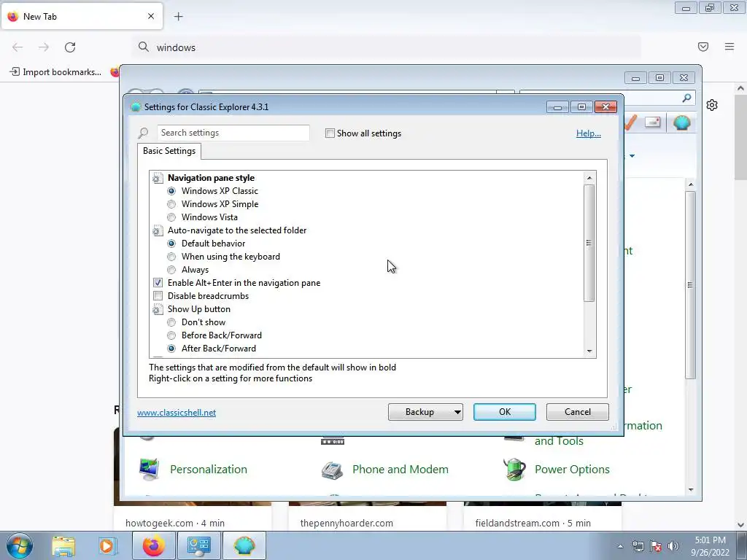This screenshot has height=560, width=747.
Task: Click the Search settings input field
Action: click(x=233, y=133)
